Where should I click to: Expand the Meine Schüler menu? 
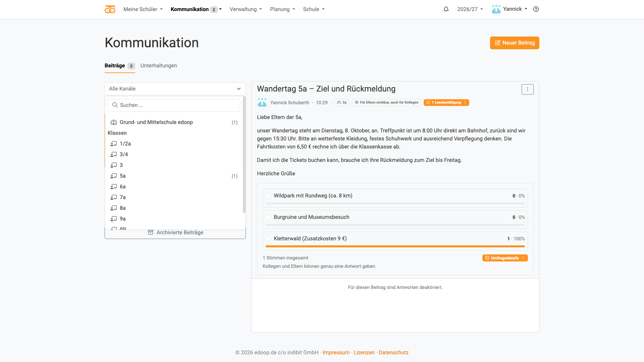143,9
